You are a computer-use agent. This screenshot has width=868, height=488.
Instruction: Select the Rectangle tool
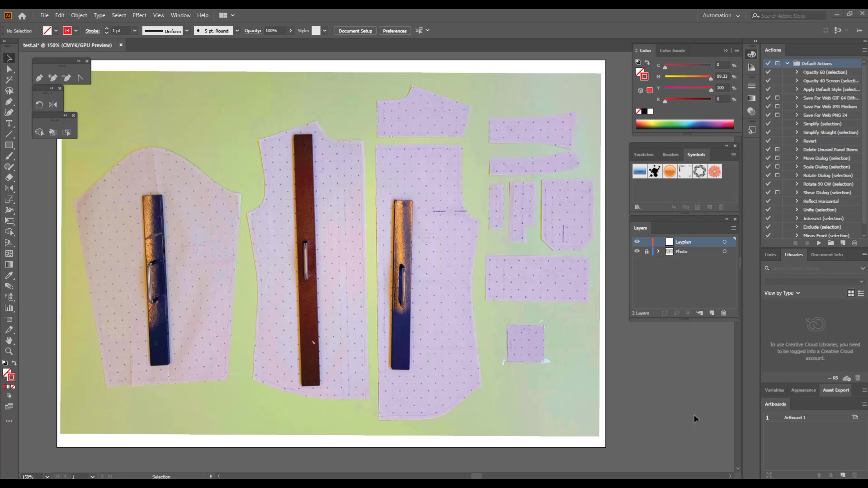click(x=9, y=145)
